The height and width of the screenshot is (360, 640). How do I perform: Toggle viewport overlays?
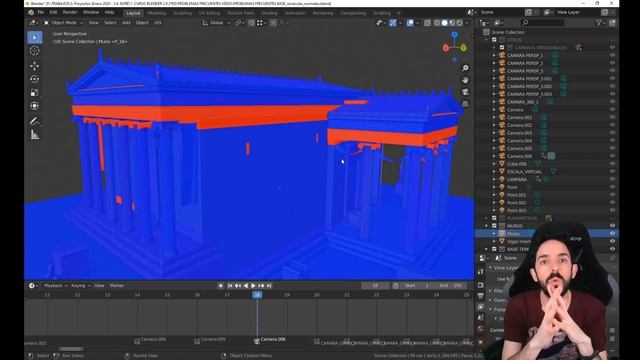click(410, 23)
